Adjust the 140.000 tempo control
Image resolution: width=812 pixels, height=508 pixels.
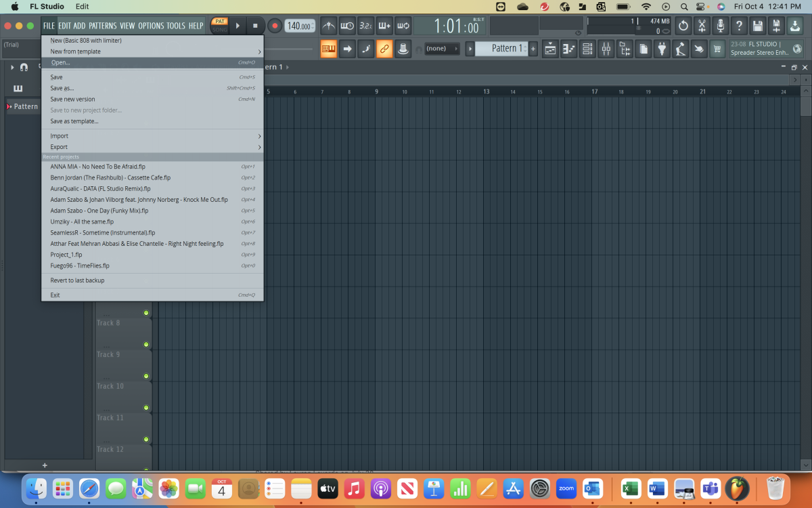click(x=300, y=26)
